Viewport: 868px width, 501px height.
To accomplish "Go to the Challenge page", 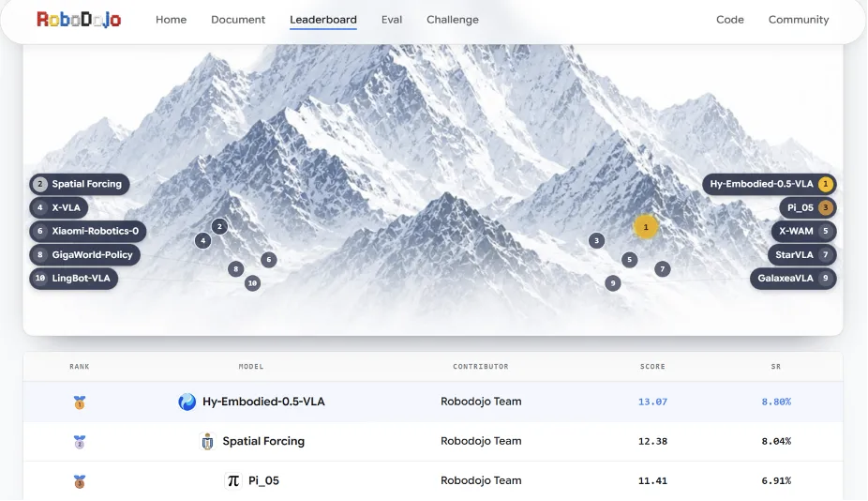I will click(x=452, y=20).
